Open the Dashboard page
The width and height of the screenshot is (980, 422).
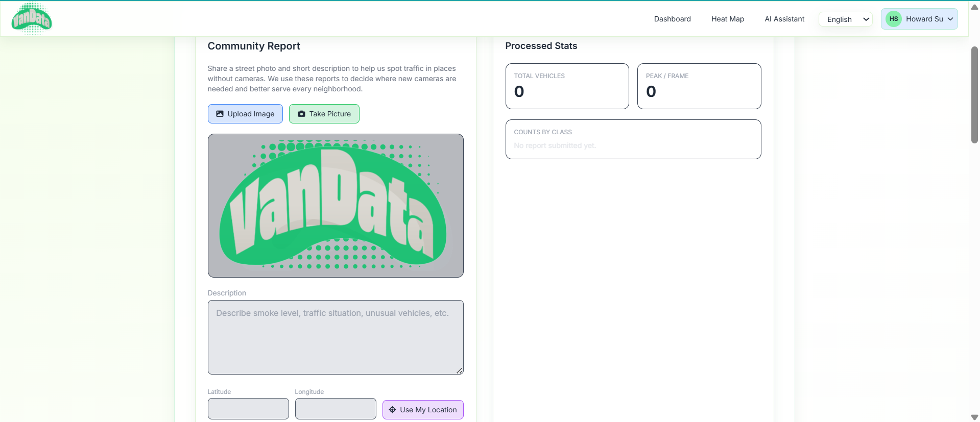(672, 19)
